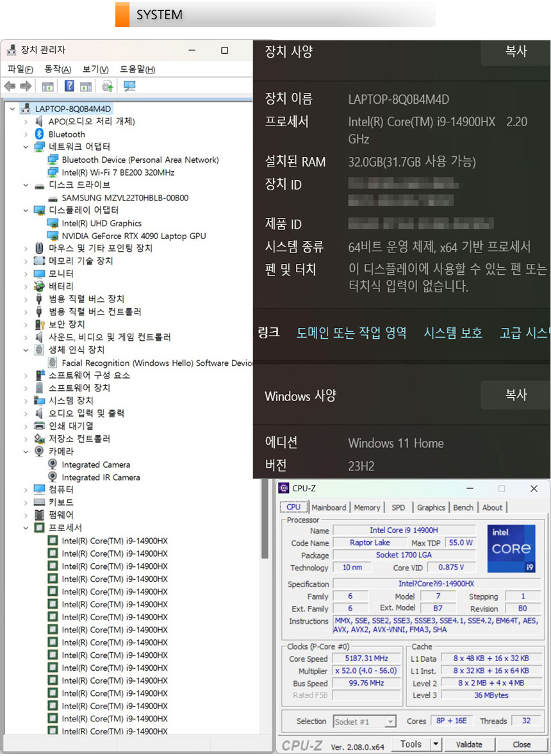The image size is (551, 756).
Task: Collapse the LAPTOP-8Q0B4M4D root node
Action: point(13,108)
